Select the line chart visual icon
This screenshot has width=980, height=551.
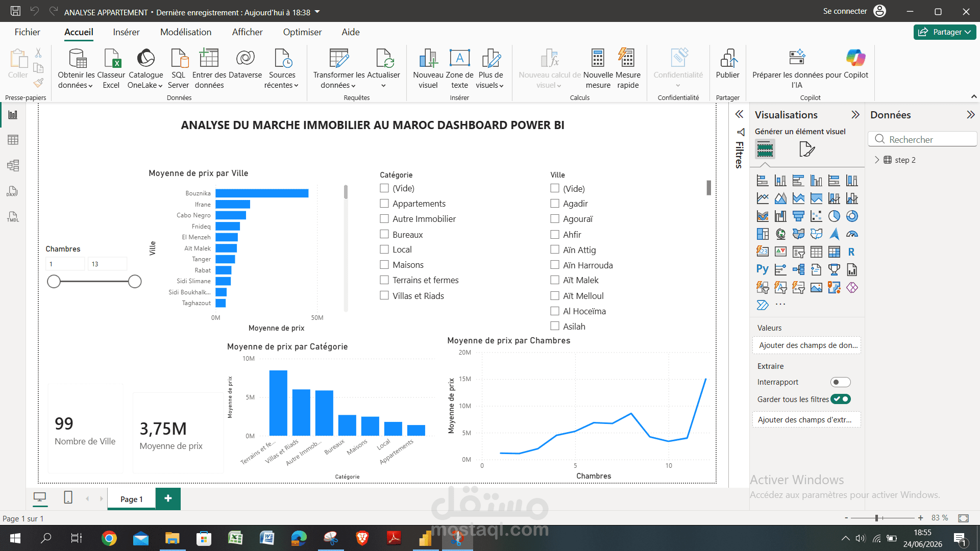click(x=763, y=198)
